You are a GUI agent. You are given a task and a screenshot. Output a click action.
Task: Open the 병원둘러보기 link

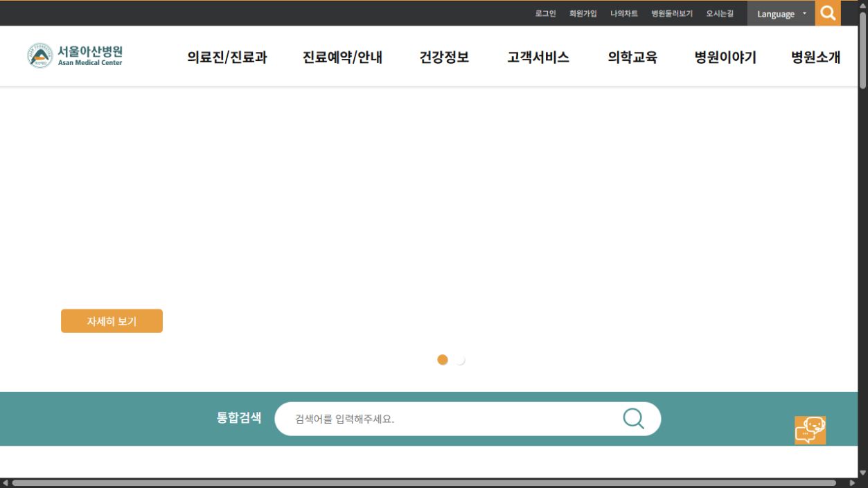tap(672, 13)
